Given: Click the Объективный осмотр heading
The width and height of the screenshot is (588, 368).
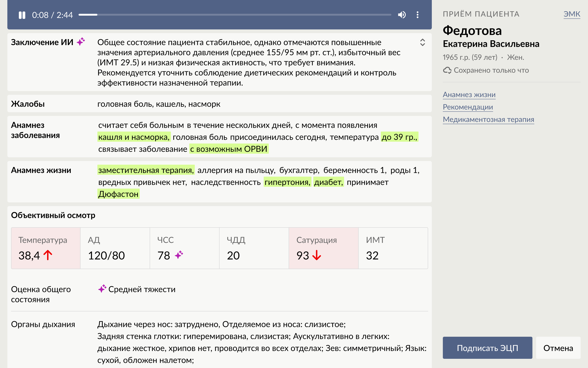Looking at the screenshot, I should tap(53, 215).
